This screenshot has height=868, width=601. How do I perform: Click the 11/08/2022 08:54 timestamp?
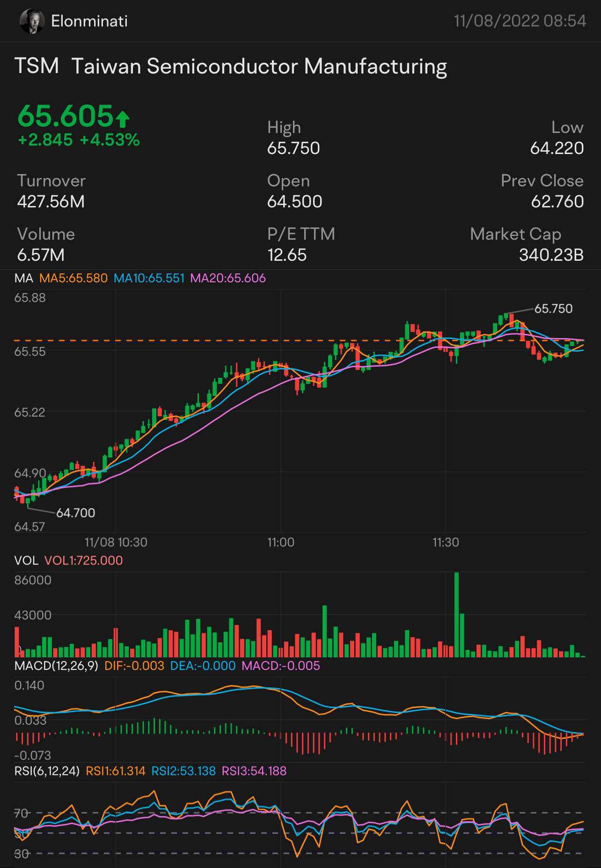click(x=520, y=21)
